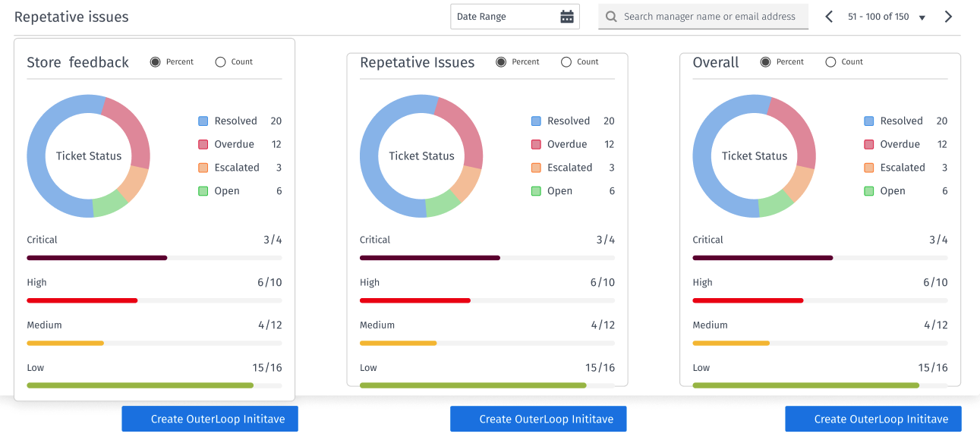980x443 pixels.
Task: Open the Date Range calendar icon
Action: [x=566, y=17]
